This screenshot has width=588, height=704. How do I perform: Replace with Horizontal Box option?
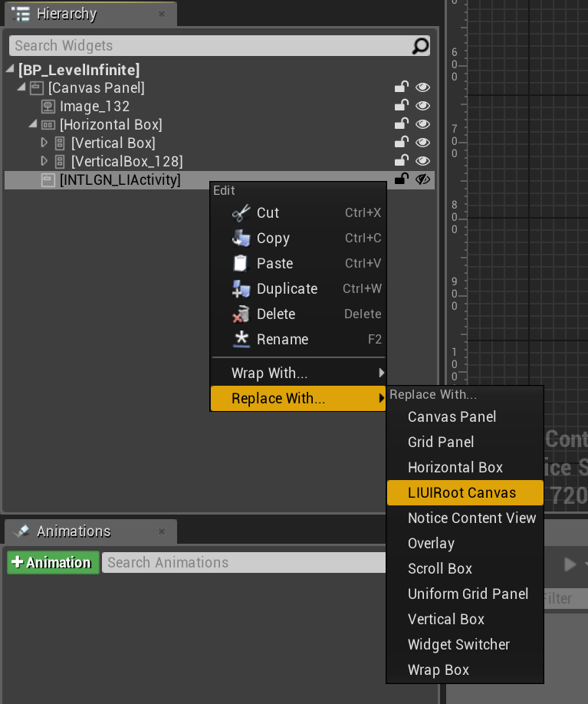(465, 467)
